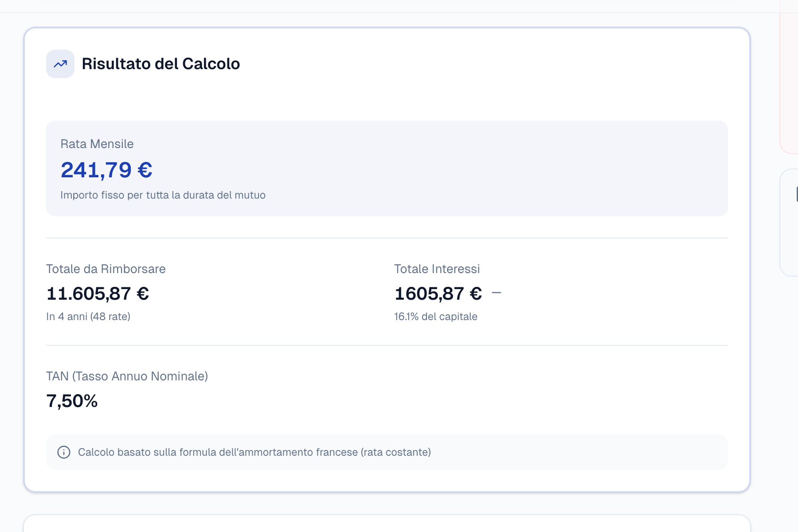Select the Rata Mensile label

coord(97,144)
